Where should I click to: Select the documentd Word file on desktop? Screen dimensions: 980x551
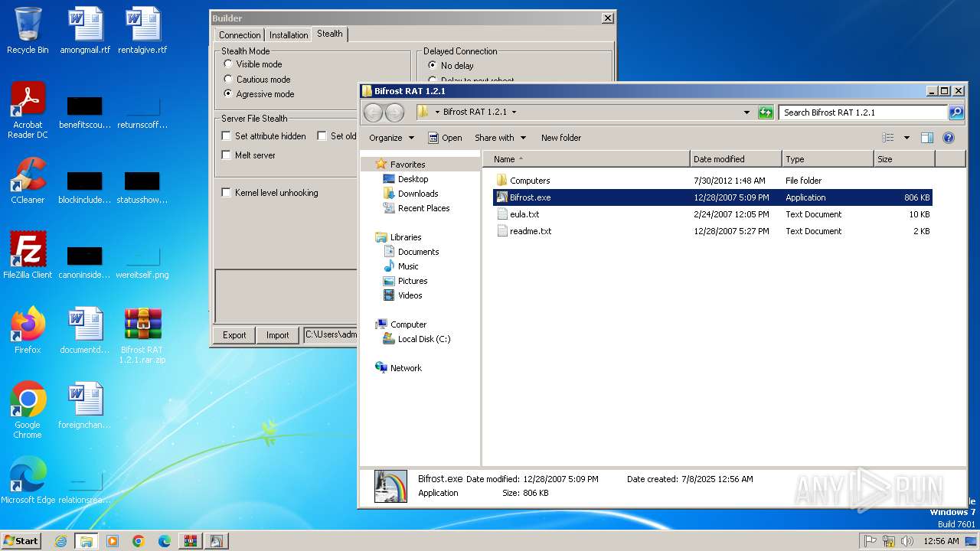tap(85, 331)
